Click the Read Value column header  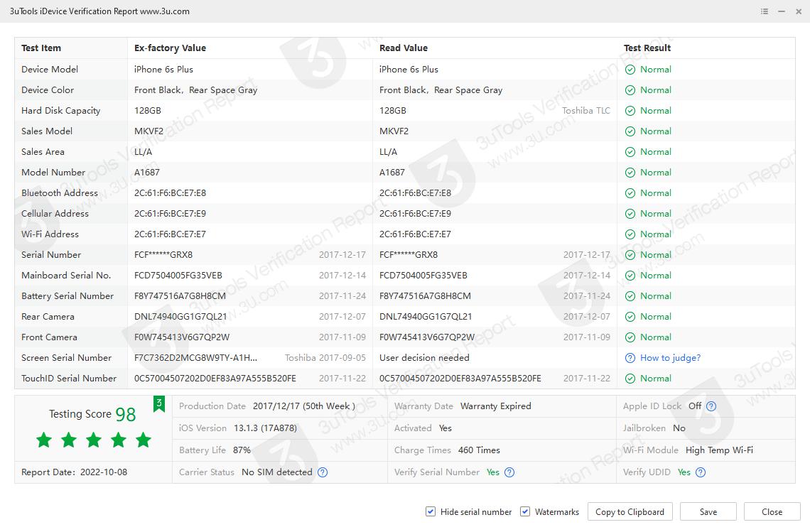pyautogui.click(x=404, y=48)
